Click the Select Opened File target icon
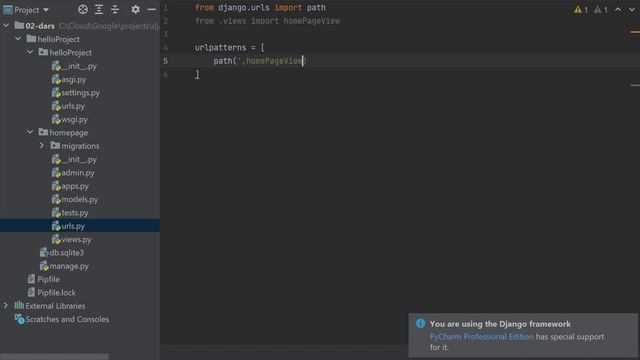 [x=83, y=9]
